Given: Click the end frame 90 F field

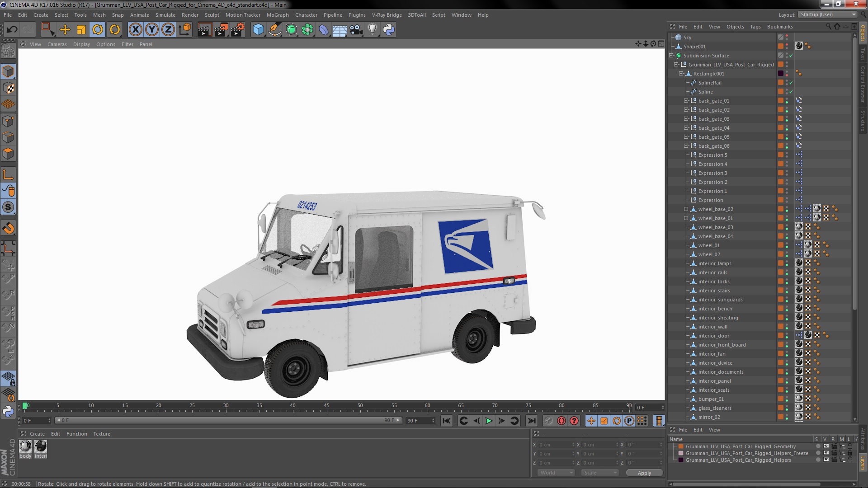Looking at the screenshot, I should point(420,421).
